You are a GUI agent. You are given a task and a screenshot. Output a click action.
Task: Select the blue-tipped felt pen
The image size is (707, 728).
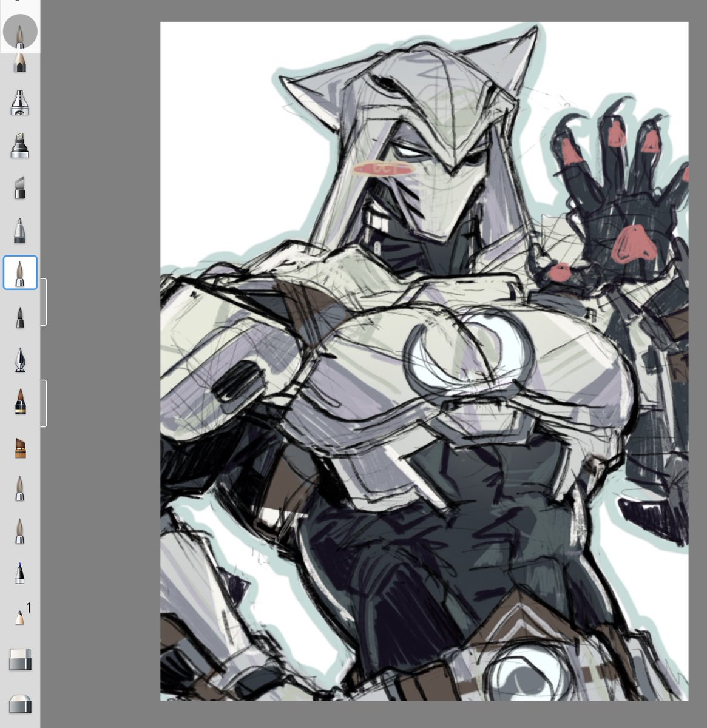pos(20,573)
